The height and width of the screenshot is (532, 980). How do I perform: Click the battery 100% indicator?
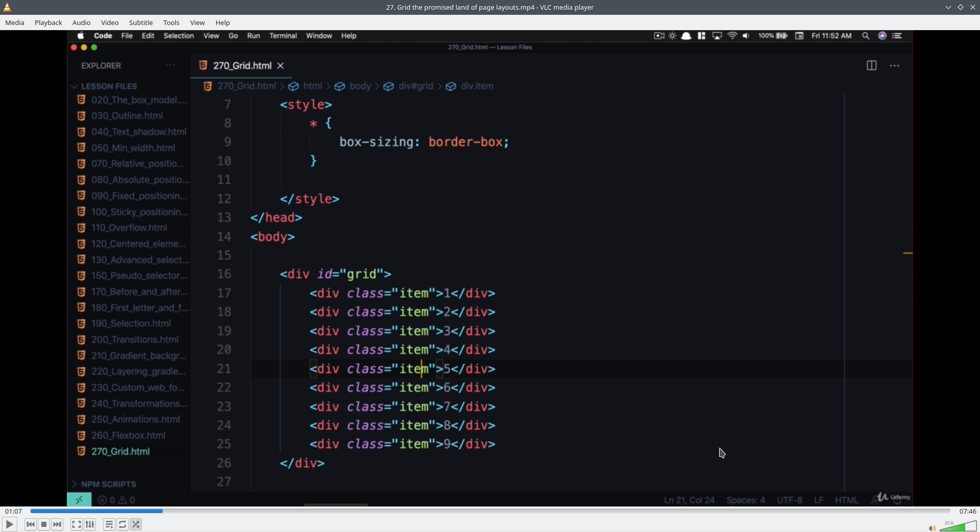(773, 36)
